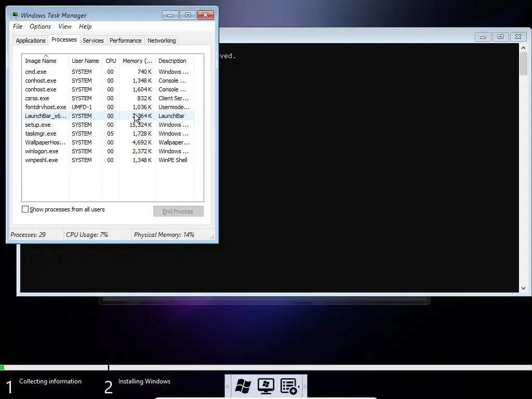Maximize the console window behind Task Manager
Screen dimensions: 532x399
point(500,37)
